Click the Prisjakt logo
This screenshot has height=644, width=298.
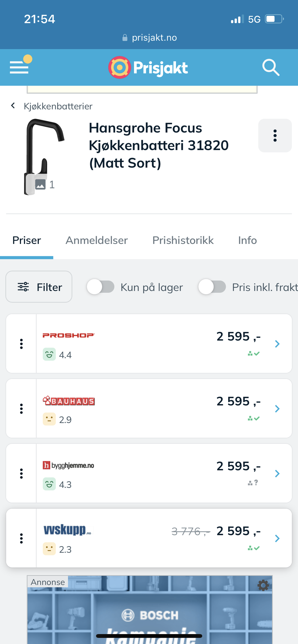point(148,68)
